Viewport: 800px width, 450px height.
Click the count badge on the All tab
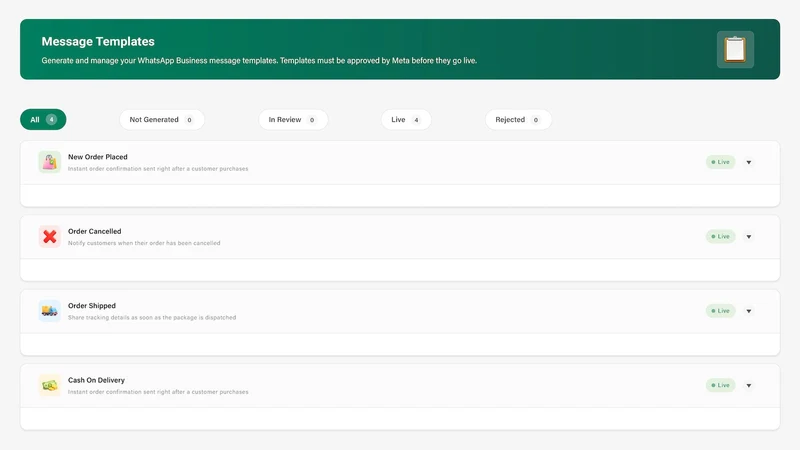pos(52,119)
